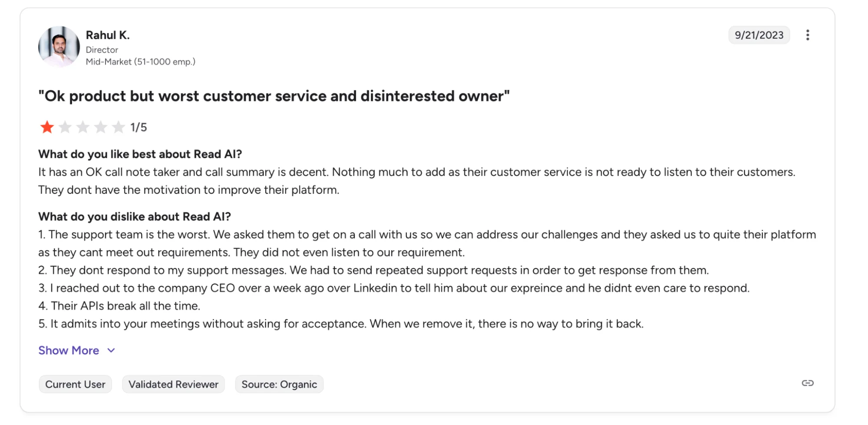
Task: Select the red filled first star
Action: (47, 127)
